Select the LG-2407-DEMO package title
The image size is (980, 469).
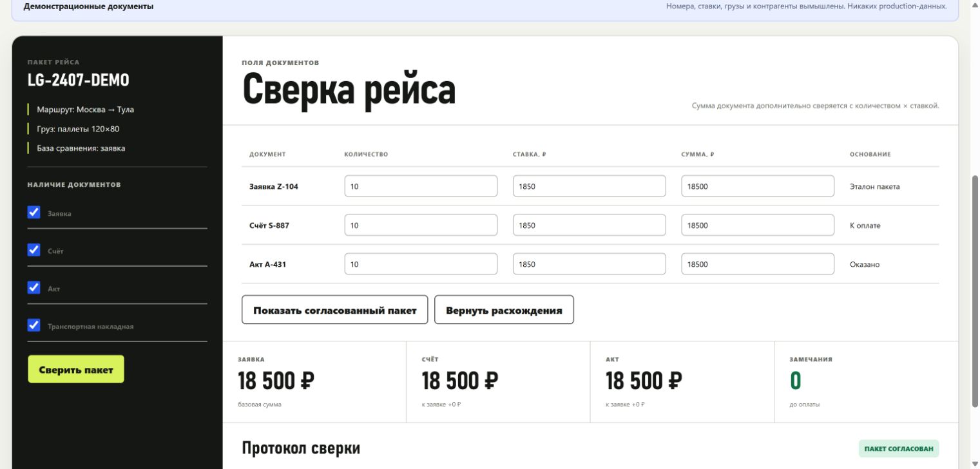point(78,80)
